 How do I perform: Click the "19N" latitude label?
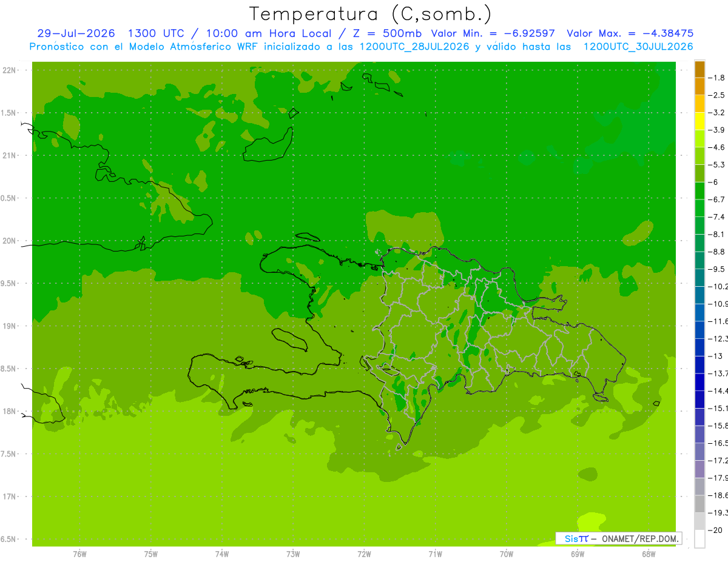click(x=10, y=326)
